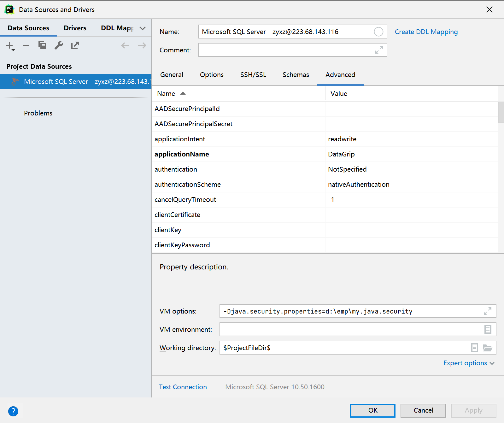
Task: Duplicate the selected data source
Action: [42, 46]
